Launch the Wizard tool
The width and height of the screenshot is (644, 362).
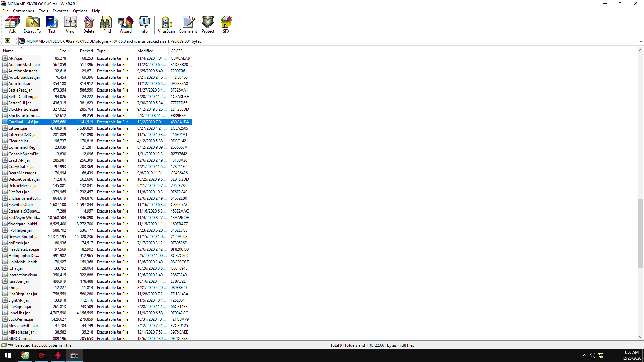126,25
